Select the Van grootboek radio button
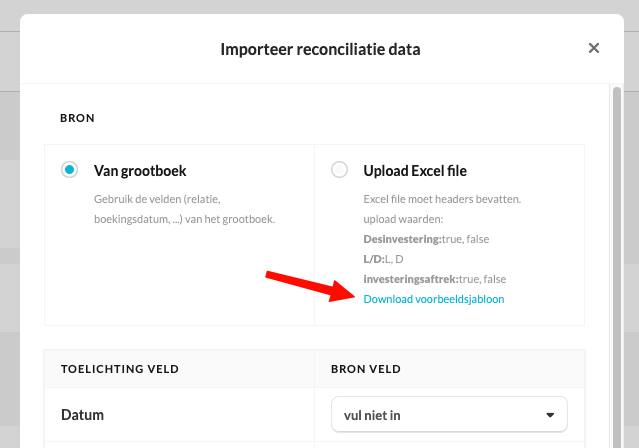 point(69,170)
